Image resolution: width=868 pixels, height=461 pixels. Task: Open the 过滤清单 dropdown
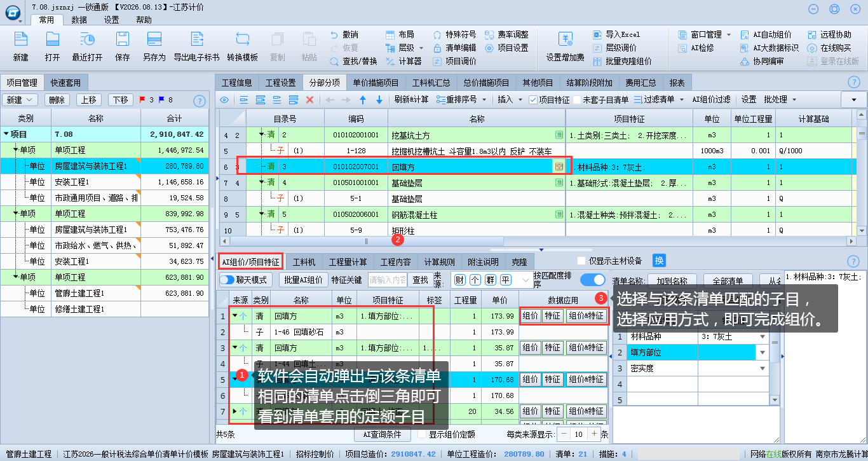click(681, 100)
